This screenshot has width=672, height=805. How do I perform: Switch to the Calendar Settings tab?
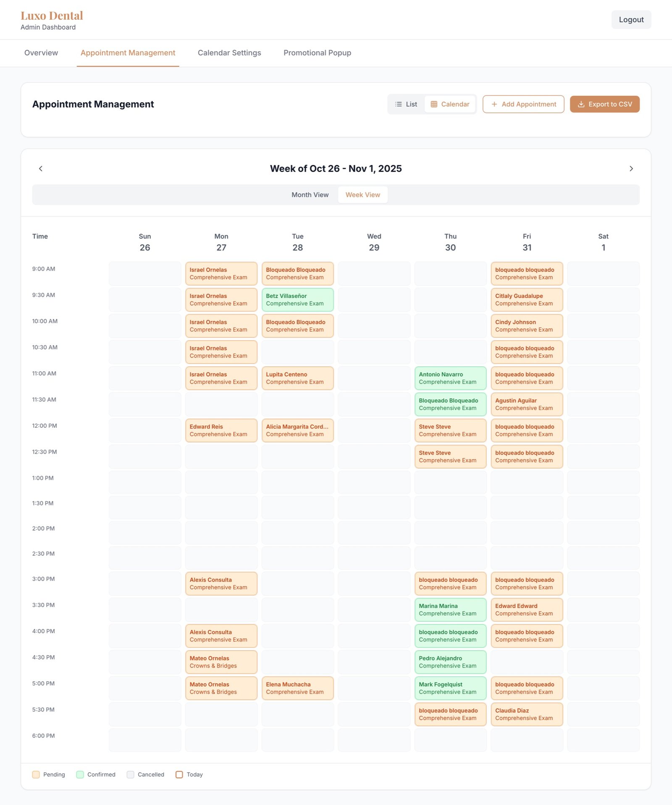pyautogui.click(x=229, y=53)
